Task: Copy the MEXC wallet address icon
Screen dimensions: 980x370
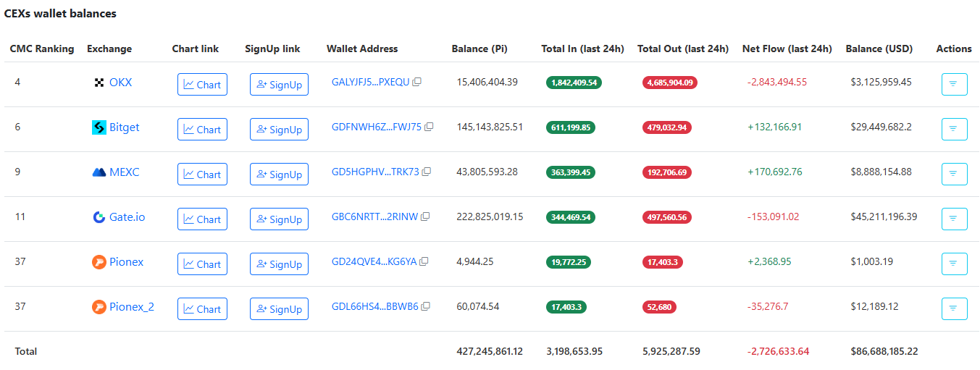Action: [427, 172]
